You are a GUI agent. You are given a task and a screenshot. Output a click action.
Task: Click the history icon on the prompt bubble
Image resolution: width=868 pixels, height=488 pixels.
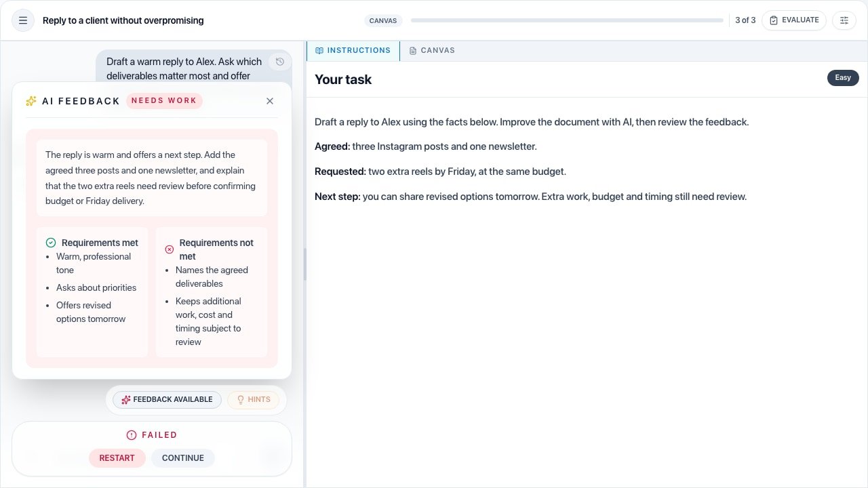[x=279, y=62]
